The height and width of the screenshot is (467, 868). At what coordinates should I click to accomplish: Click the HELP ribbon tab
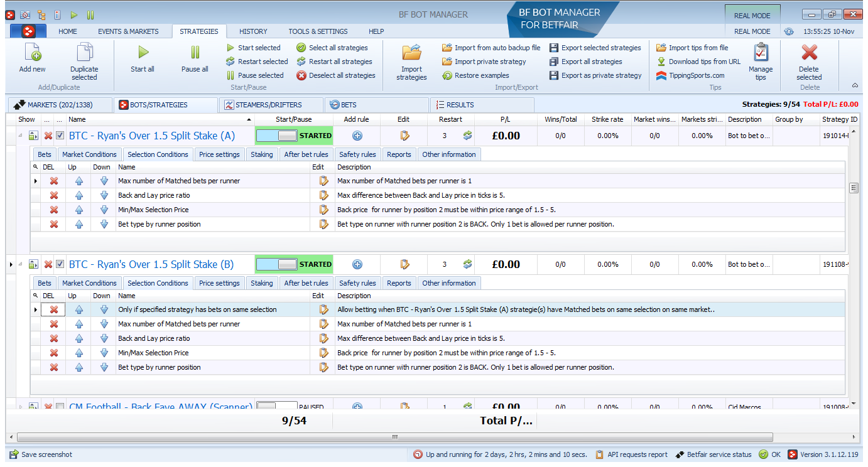(376, 31)
